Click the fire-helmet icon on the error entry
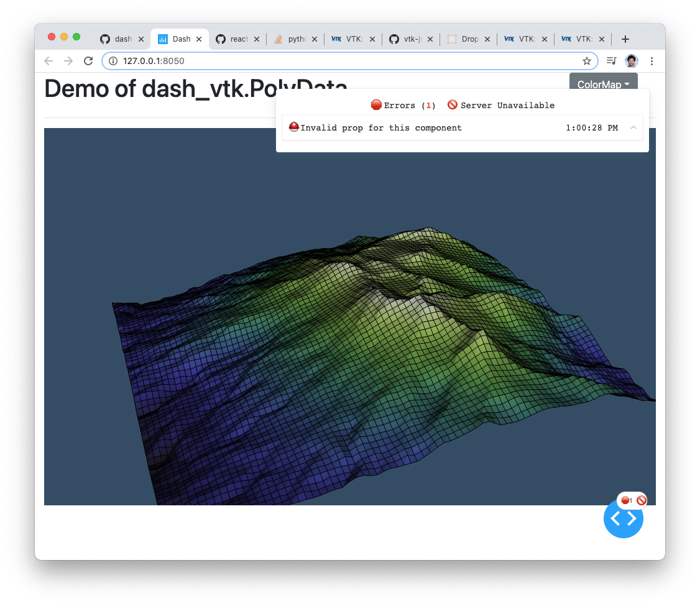Viewport: 700px width, 606px height. point(293,127)
